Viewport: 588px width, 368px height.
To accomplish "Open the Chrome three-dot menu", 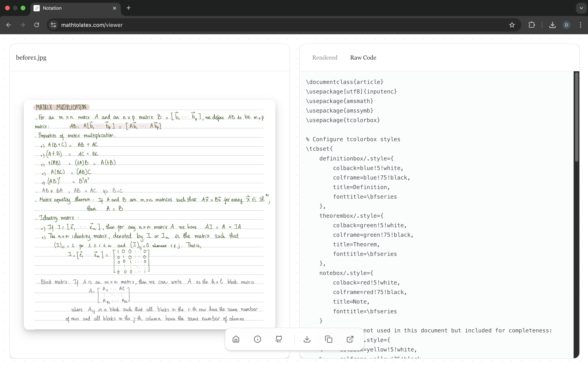I will [580, 25].
